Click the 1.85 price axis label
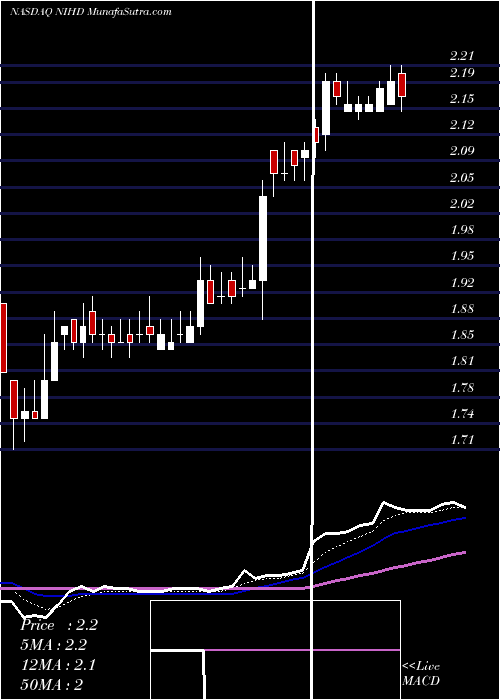Image resolution: width=500 pixels, height=700 pixels. 462,335
